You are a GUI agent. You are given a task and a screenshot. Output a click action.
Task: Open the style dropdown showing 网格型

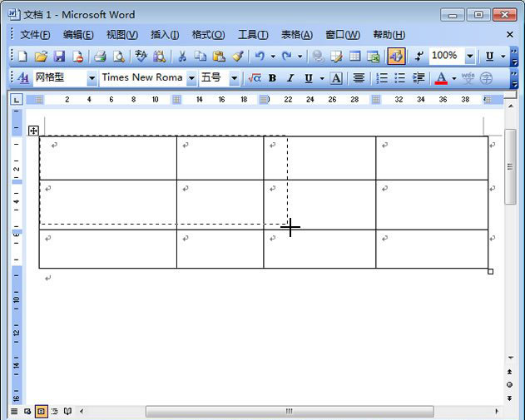(x=92, y=78)
